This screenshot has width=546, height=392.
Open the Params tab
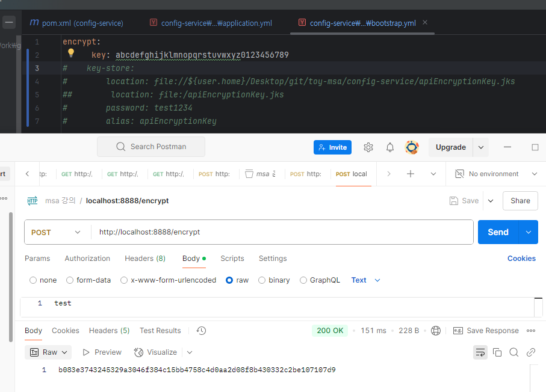(x=37, y=259)
